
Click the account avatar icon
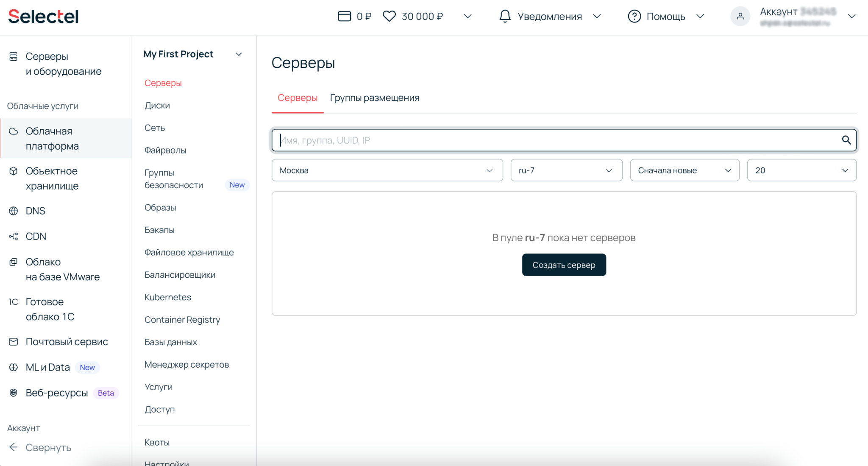click(740, 17)
